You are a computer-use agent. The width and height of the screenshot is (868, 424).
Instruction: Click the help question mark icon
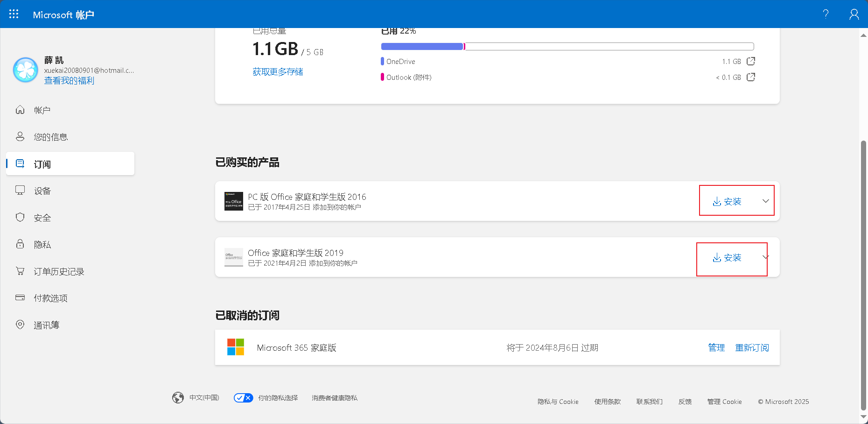point(826,14)
